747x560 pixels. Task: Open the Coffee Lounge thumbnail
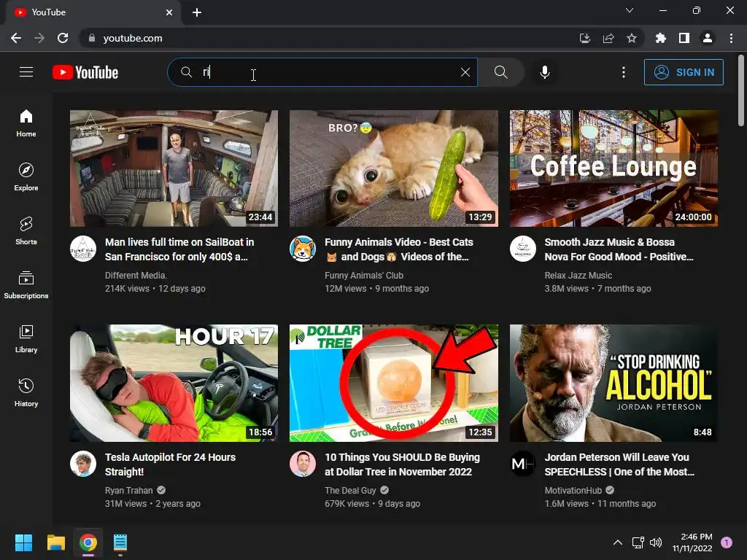(x=614, y=168)
